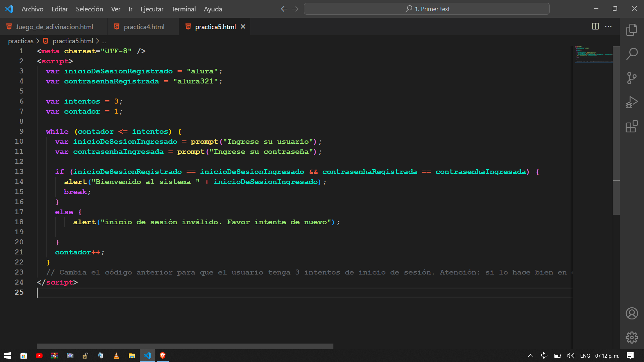This screenshot has width=644, height=362.
Task: Open the editor More Actions ellipsis
Action: tap(608, 26)
